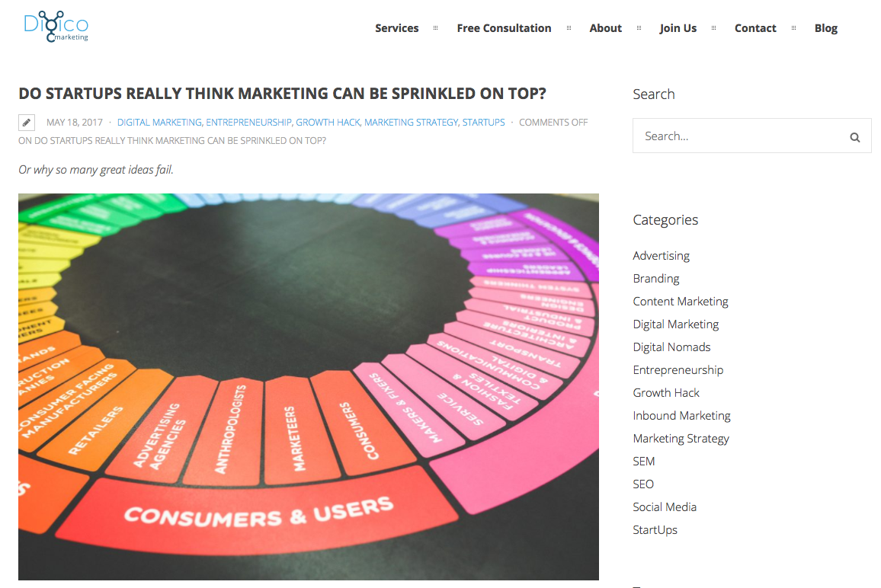The height and width of the screenshot is (588, 881).
Task: Select the Advertising category
Action: 661,256
